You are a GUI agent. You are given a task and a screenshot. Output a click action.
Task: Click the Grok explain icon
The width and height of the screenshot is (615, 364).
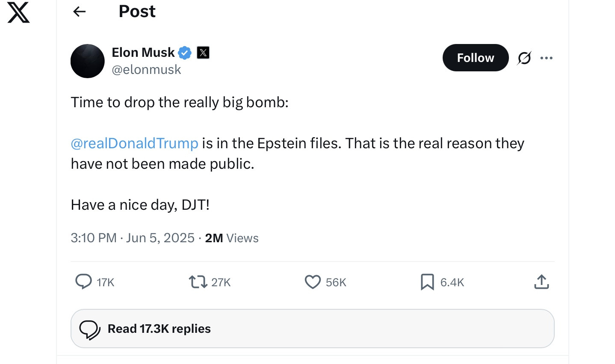(x=524, y=58)
